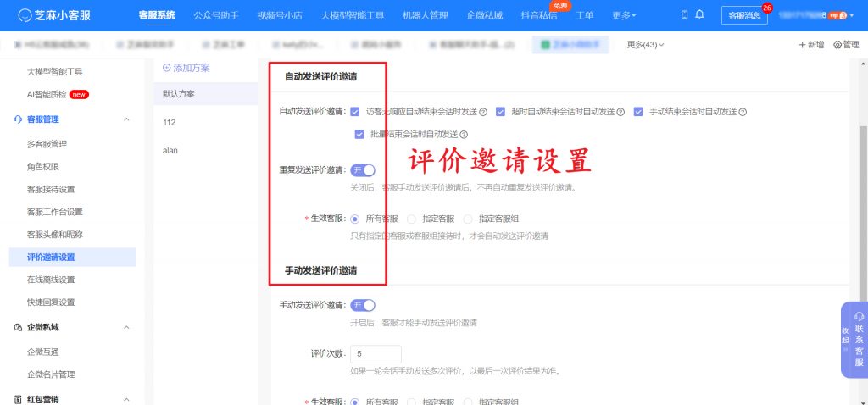Open the 企微私域 top tab
The width and height of the screenshot is (868, 405).
point(484,15)
